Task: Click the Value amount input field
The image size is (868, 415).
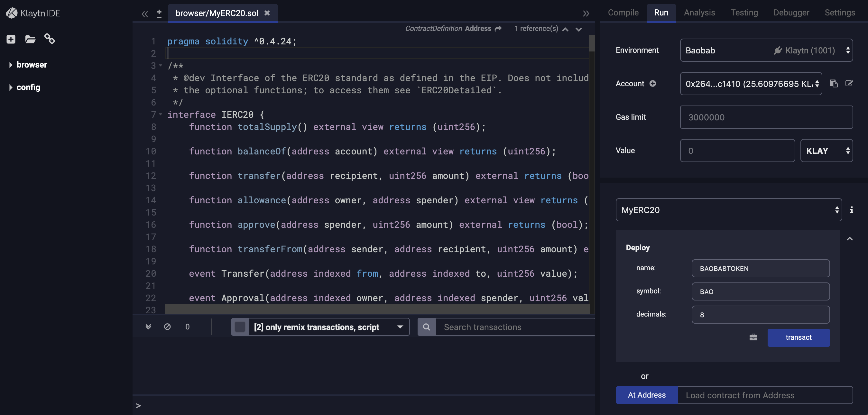Action: (737, 151)
